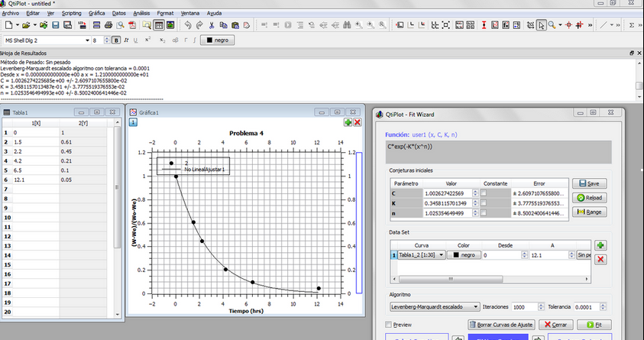Image resolution: width=644 pixels, height=340 pixels.
Task: Tick the Constante checkbox for parameter C
Action: [x=484, y=193]
